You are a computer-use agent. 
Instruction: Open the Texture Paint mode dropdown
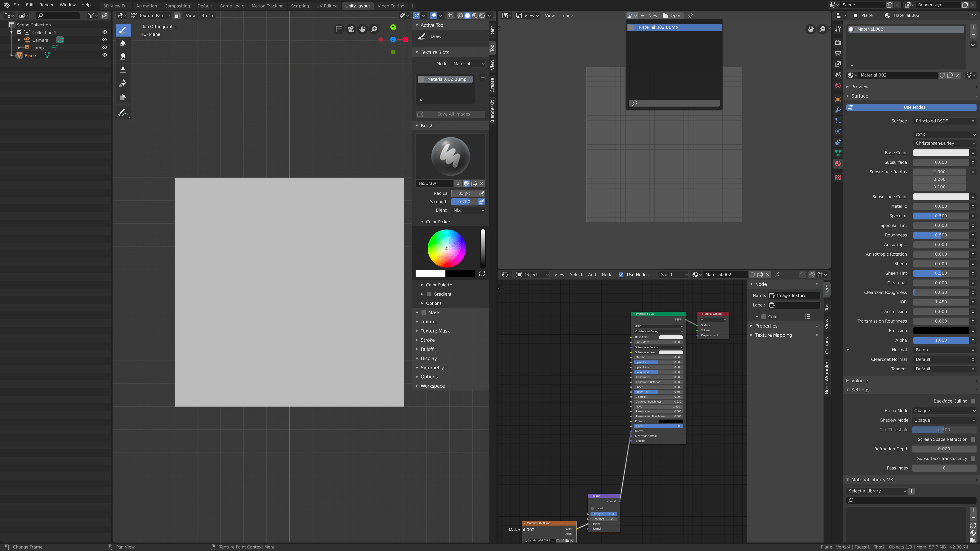151,15
